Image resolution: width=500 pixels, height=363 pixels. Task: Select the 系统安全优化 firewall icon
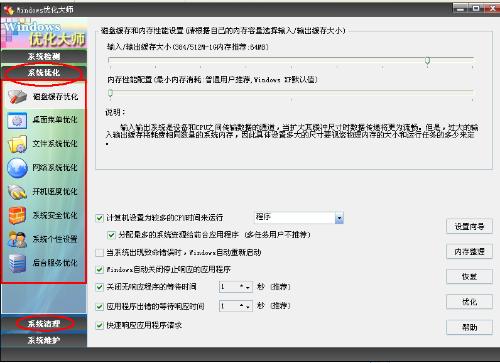(x=17, y=215)
